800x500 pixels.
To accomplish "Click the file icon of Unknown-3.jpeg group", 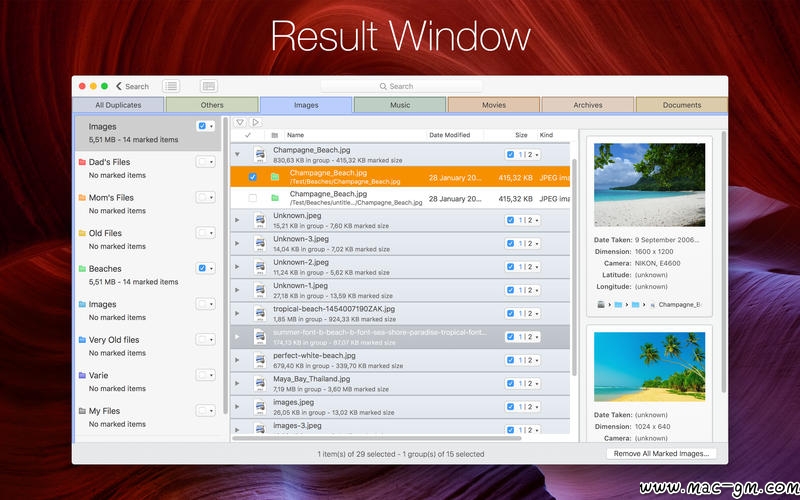I will (260, 243).
